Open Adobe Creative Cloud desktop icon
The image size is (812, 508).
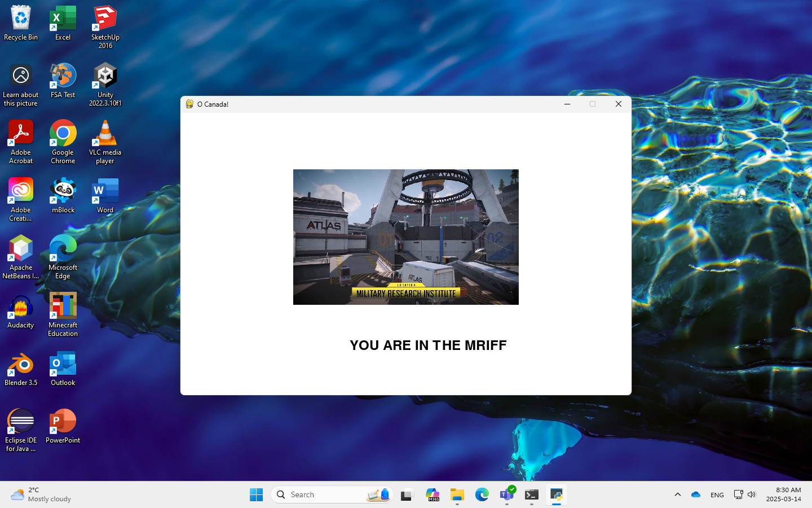pyautogui.click(x=21, y=200)
